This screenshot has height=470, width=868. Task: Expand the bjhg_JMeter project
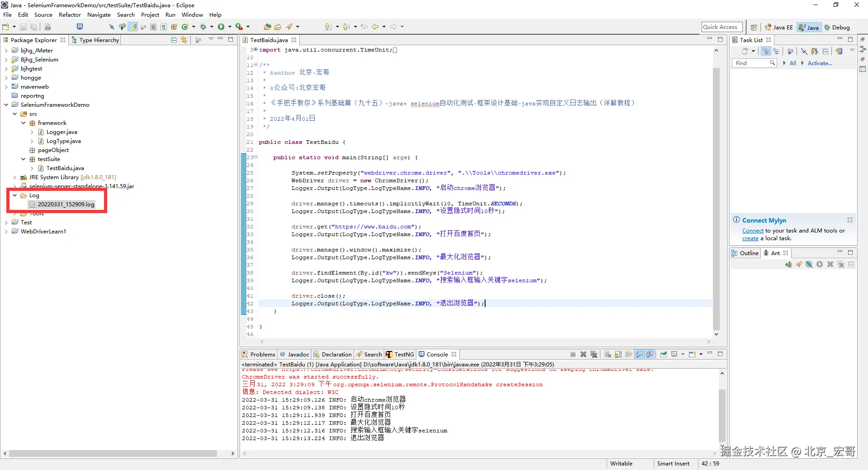click(x=6, y=51)
